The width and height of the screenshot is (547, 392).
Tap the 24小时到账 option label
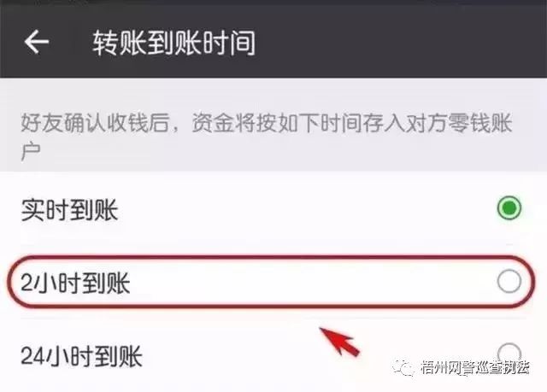coord(81,356)
